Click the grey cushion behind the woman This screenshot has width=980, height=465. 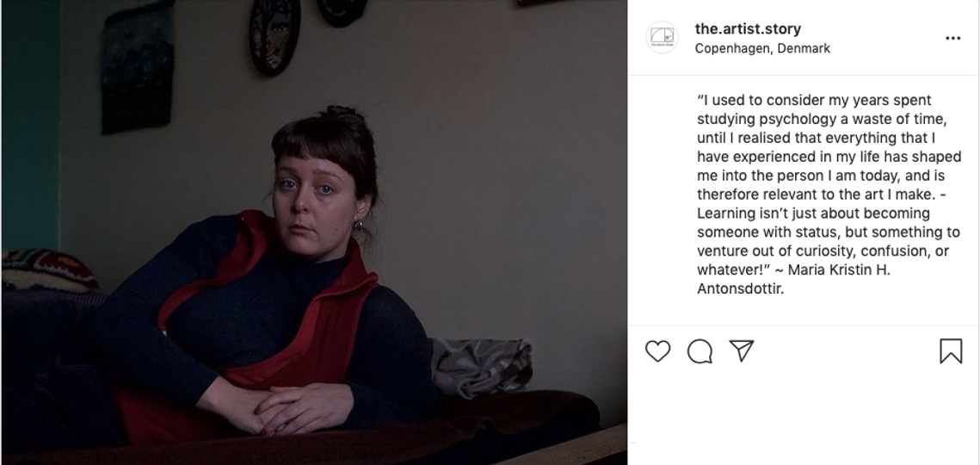(480, 367)
